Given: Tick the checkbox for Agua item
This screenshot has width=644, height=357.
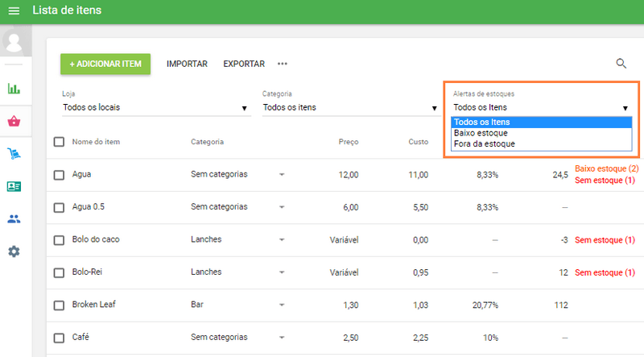Looking at the screenshot, I should click(x=59, y=174).
